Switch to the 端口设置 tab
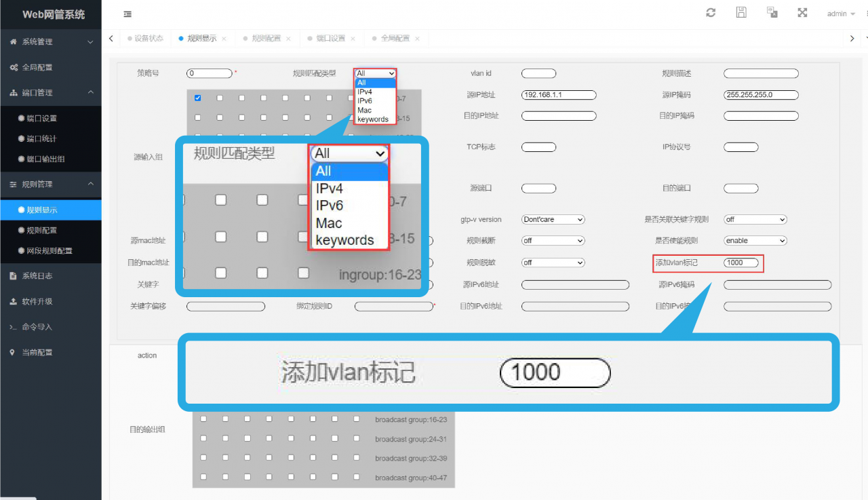 click(x=331, y=39)
